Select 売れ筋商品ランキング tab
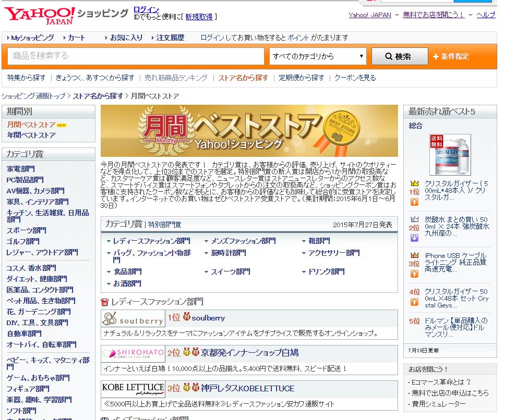505x420 pixels. click(176, 78)
